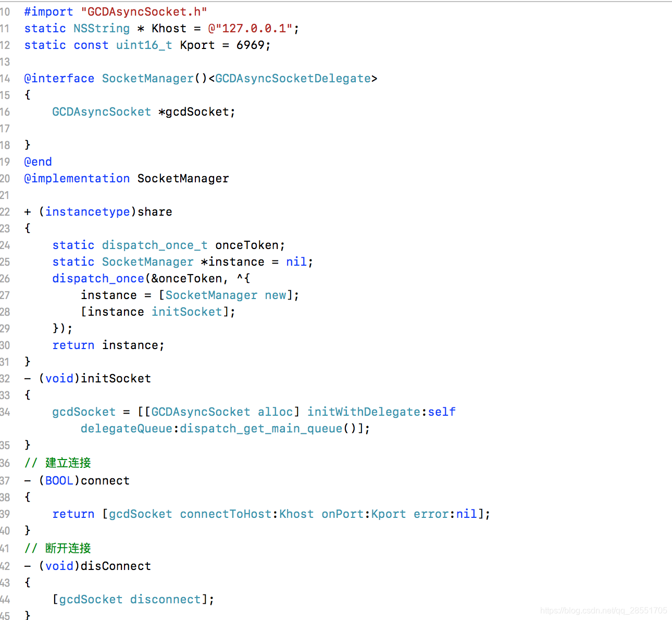The height and width of the screenshot is (620, 672).
Task: Select the @"127.0.0.1" host string
Action: (251, 28)
